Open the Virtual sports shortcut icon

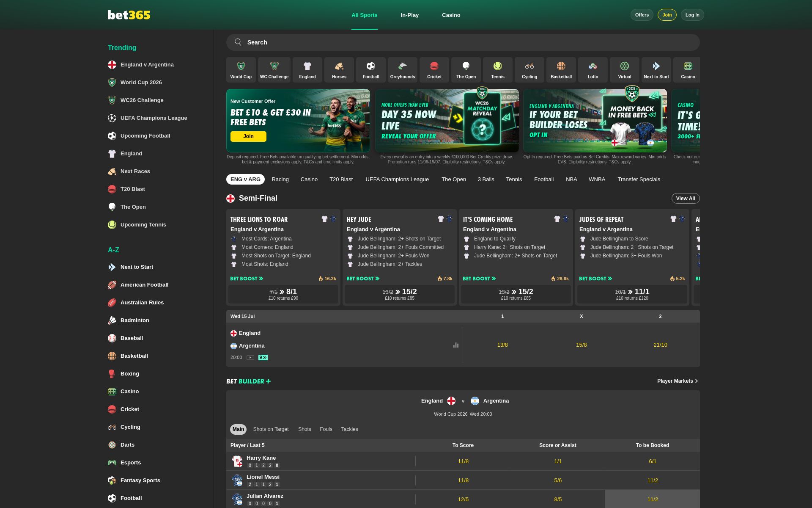625,70
